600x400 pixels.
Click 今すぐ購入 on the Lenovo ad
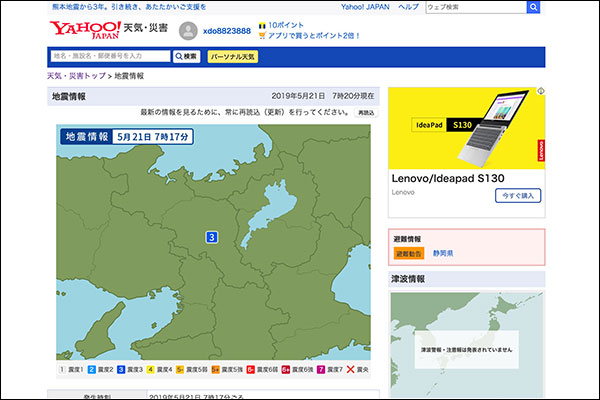point(518,195)
